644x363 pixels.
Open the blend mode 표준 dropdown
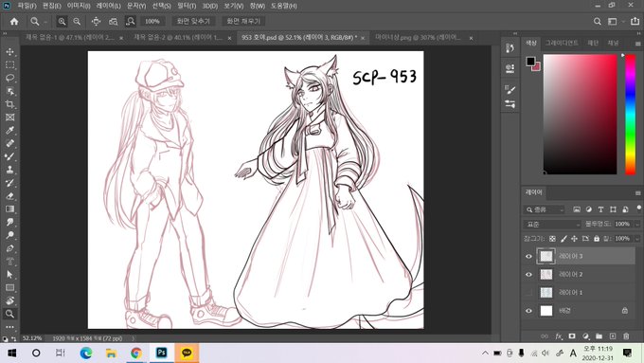(552, 224)
